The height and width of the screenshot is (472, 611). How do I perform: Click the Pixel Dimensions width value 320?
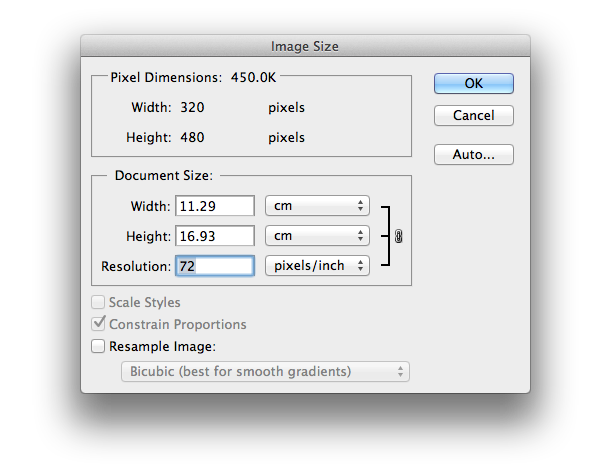click(x=192, y=108)
